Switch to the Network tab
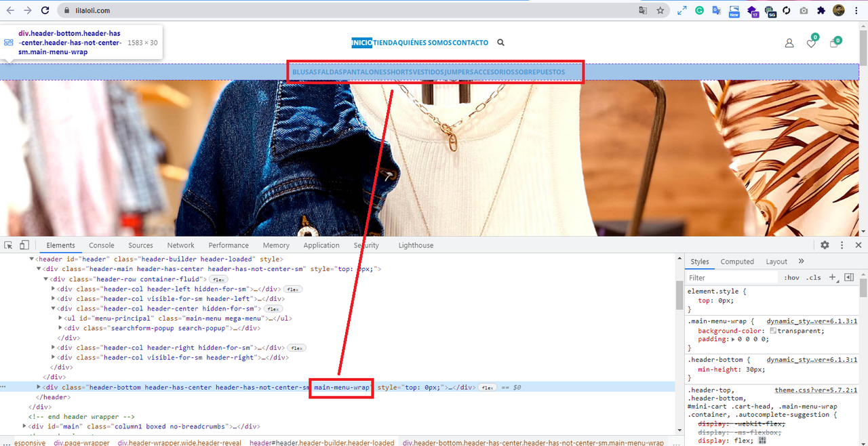Viewport: 868px width, 446px height. pos(181,245)
